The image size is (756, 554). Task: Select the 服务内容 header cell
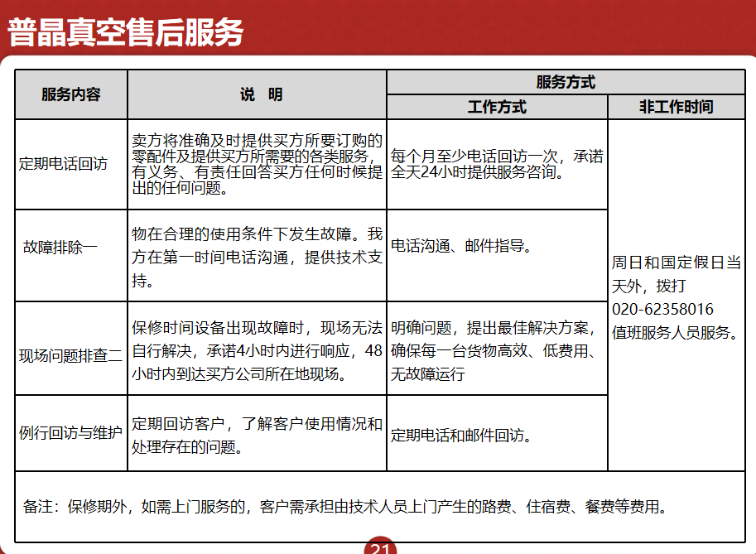click(x=71, y=94)
